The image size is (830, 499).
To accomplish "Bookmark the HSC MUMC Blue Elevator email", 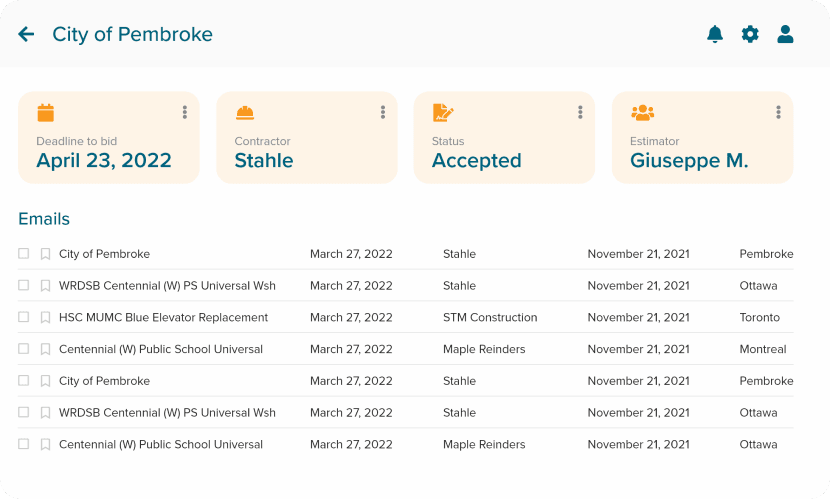I will (45, 318).
